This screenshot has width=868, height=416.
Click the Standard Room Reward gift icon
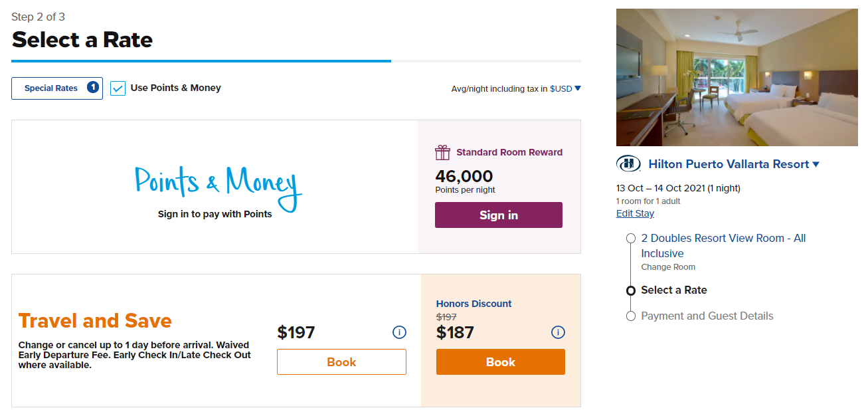pyautogui.click(x=442, y=152)
